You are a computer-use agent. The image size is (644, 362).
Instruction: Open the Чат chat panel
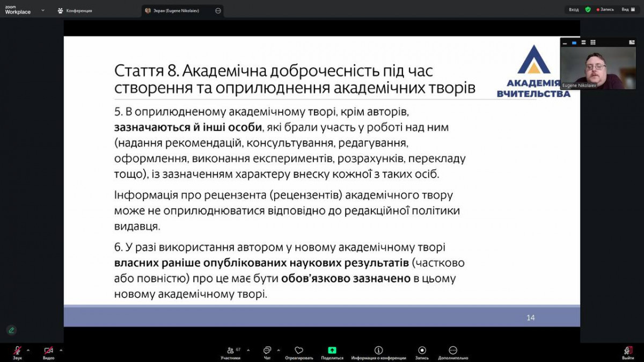267,352
